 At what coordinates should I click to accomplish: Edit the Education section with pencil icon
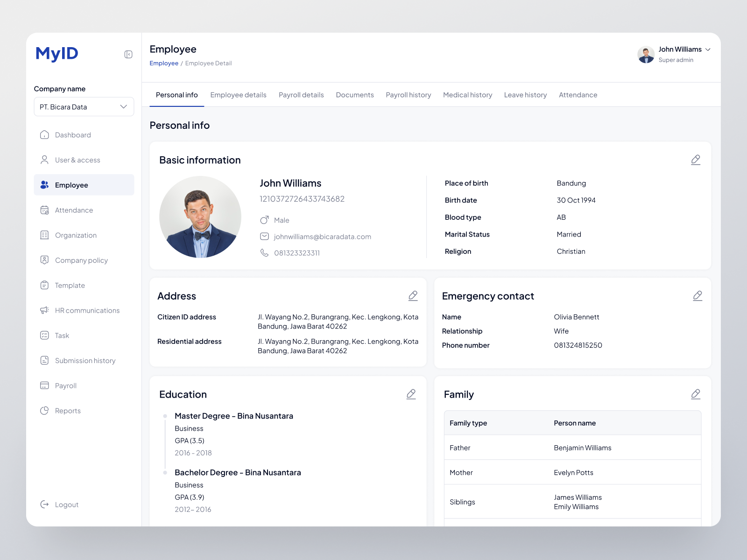(411, 394)
